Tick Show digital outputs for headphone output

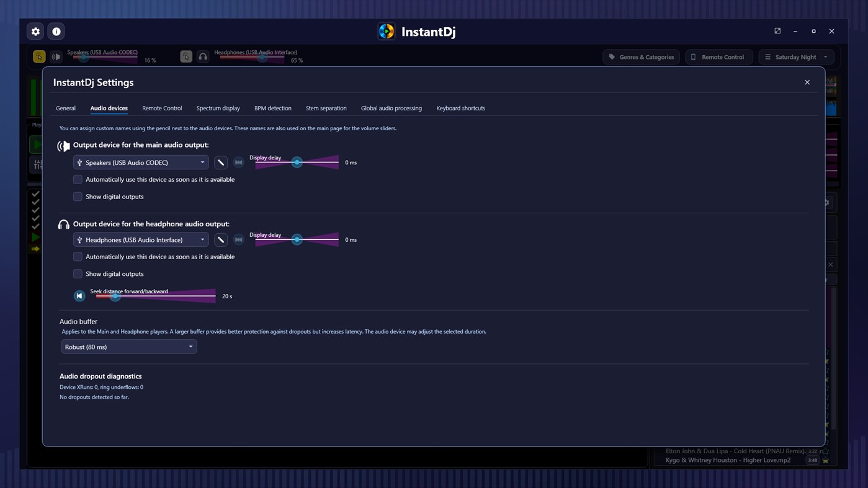[78, 274]
